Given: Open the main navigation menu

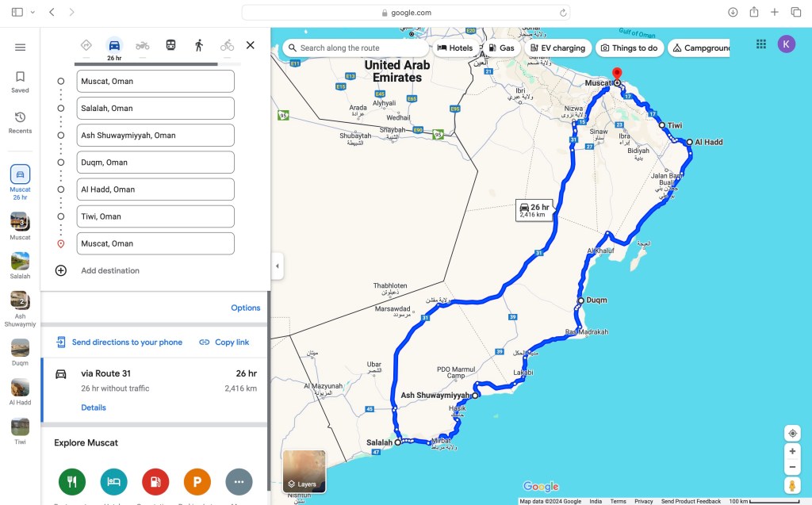Looking at the screenshot, I should [20, 45].
